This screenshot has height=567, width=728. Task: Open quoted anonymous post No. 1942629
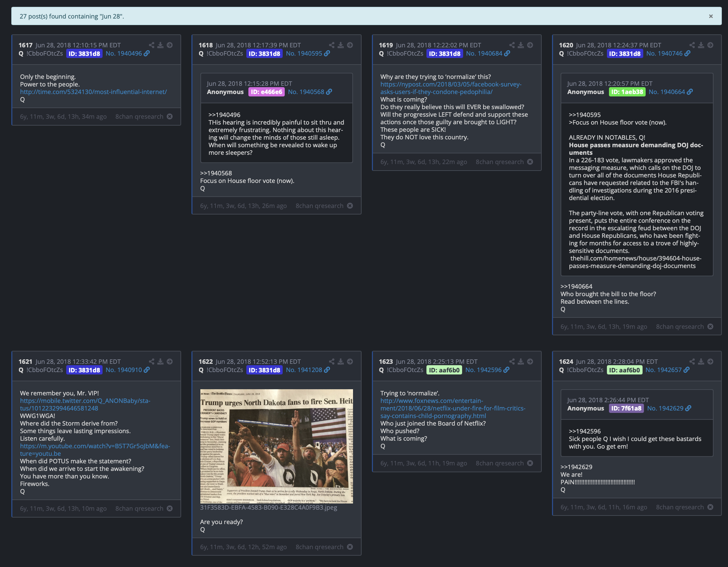669,408
